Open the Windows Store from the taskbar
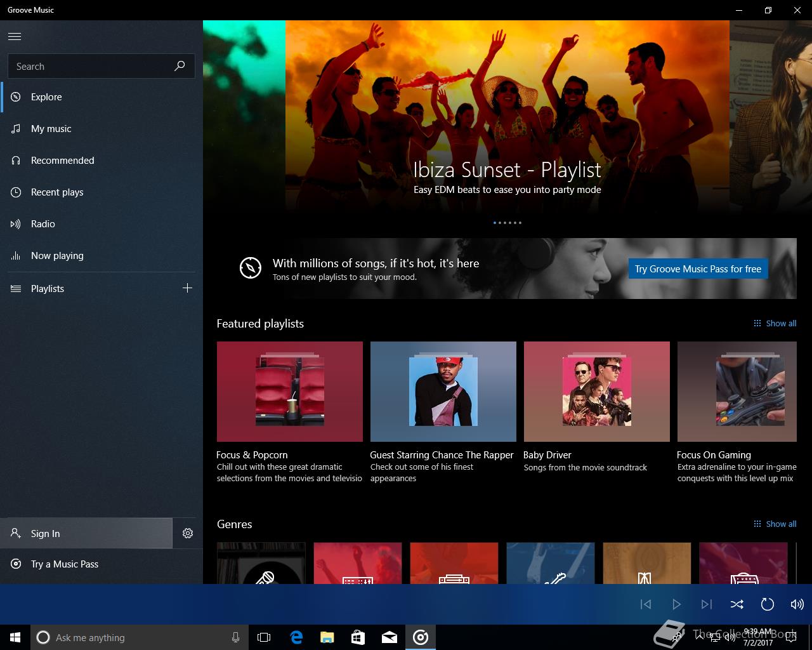The height and width of the screenshot is (650, 812). (x=358, y=637)
